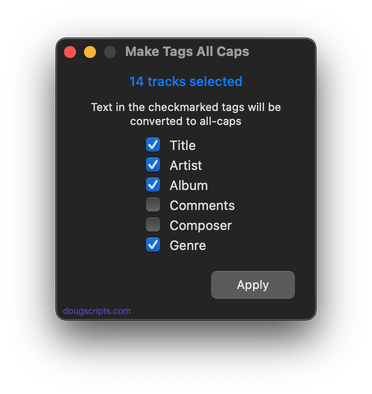The height and width of the screenshot is (394, 372).
Task: Click the "Comments" label text
Action: pos(202,205)
